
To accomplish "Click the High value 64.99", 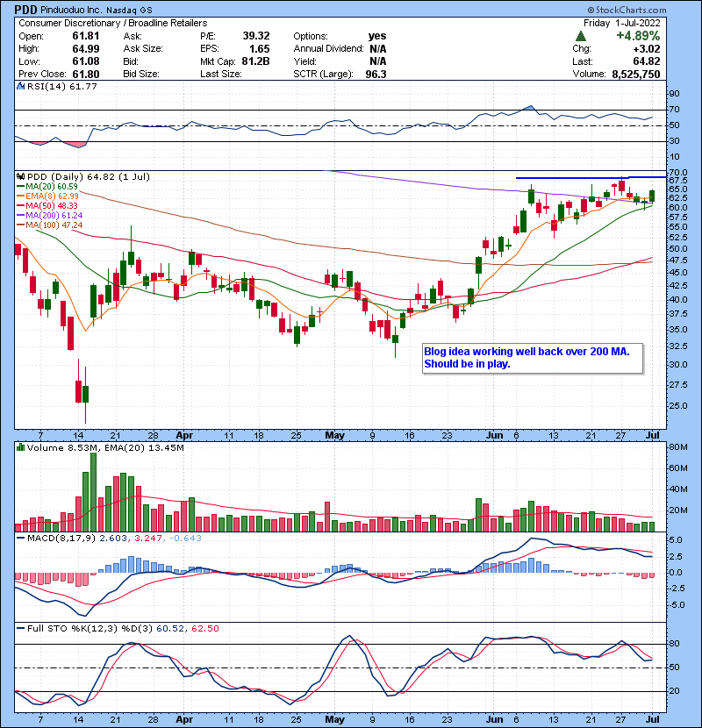I will (85, 48).
